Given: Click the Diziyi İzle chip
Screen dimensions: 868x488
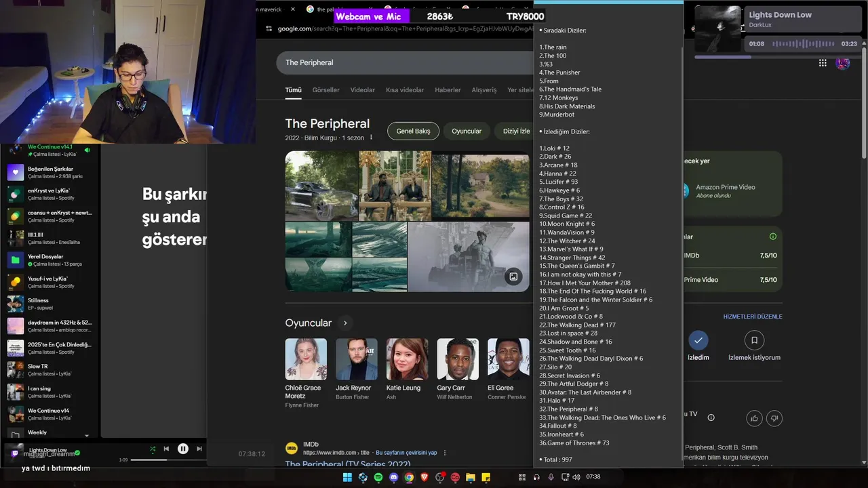Looking at the screenshot, I should pos(515,131).
